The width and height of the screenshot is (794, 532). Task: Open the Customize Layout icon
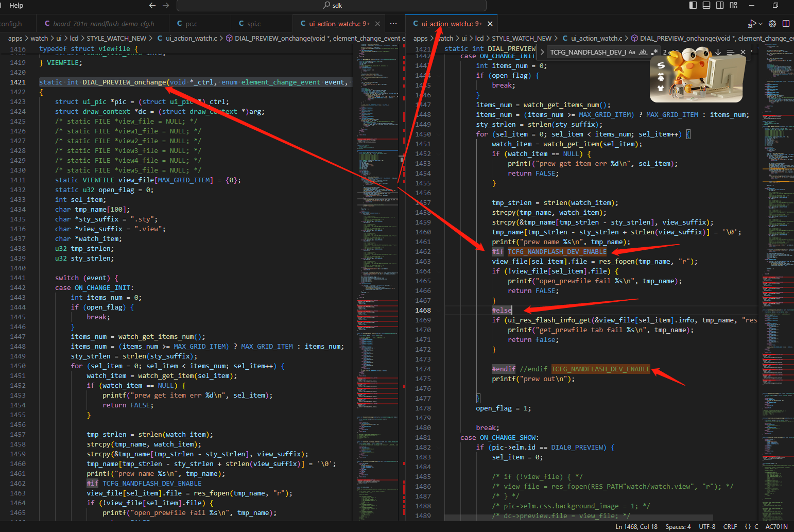pos(734,5)
